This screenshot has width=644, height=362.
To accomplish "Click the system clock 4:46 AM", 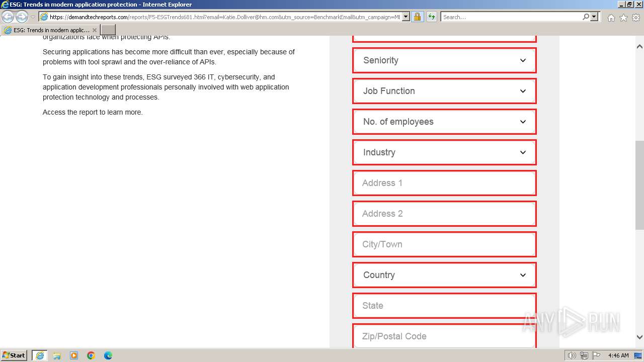I will click(618, 355).
